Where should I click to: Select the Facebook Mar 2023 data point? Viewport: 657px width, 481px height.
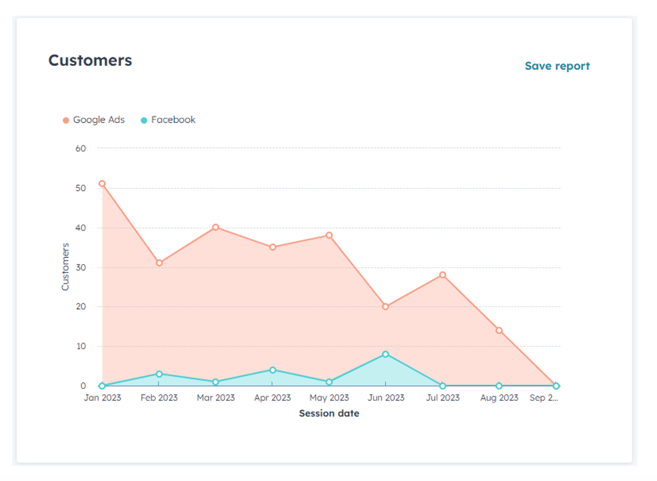tap(215, 382)
